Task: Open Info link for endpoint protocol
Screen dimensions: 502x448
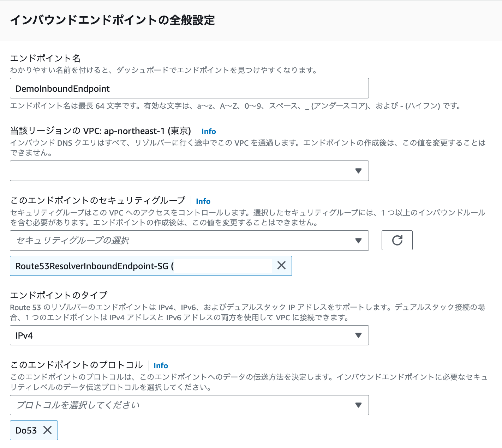Action: click(161, 365)
